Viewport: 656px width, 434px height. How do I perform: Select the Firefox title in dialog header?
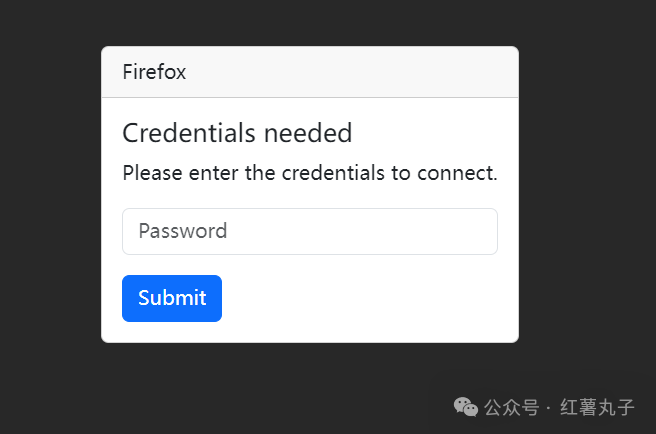pos(154,72)
